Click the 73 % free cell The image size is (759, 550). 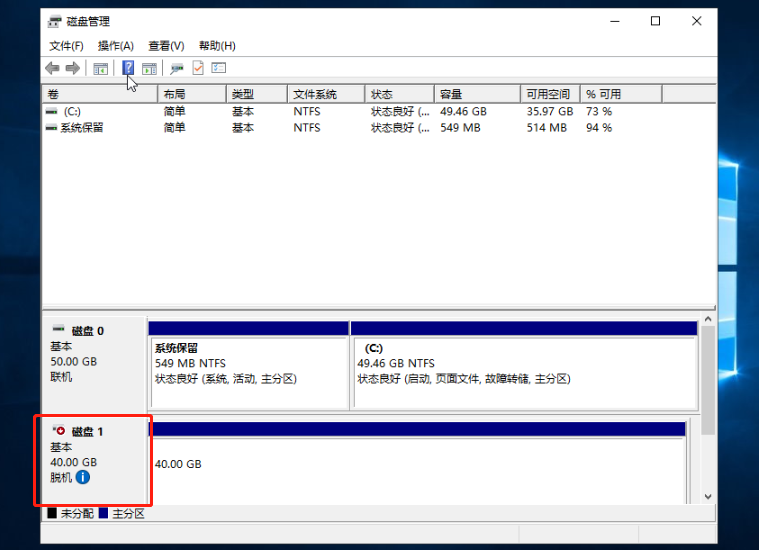pyautogui.click(x=599, y=111)
